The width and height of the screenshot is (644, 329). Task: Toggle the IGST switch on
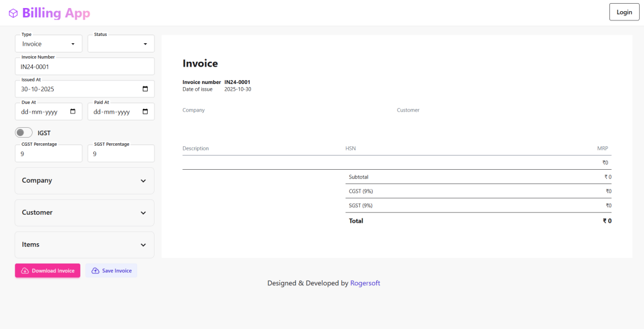pos(24,133)
